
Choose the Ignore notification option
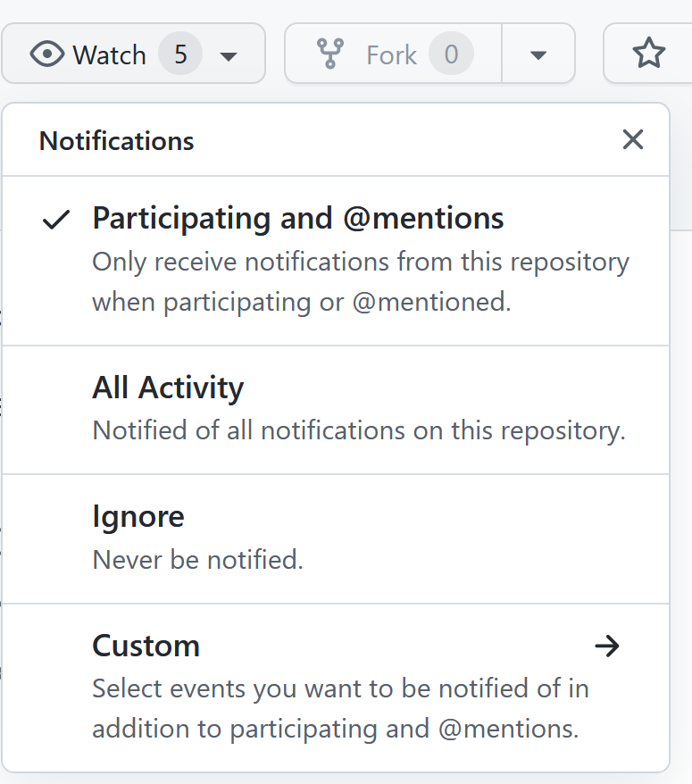pos(336,538)
